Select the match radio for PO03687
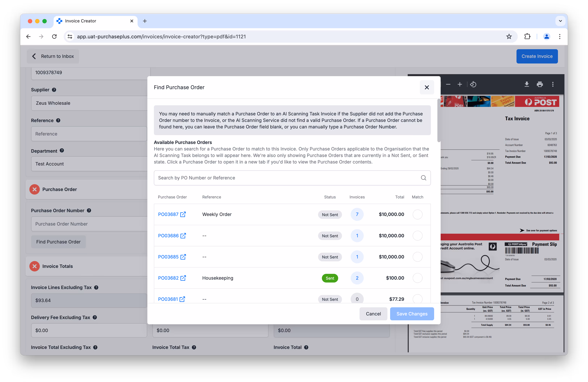Screen dimensions: 588x382 pyautogui.click(x=417, y=214)
